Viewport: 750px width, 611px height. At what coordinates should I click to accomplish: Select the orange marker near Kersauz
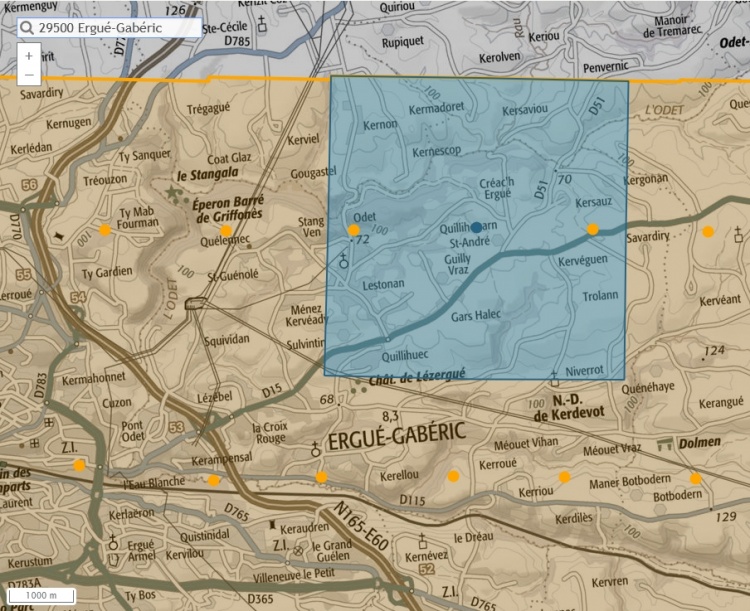tap(593, 229)
